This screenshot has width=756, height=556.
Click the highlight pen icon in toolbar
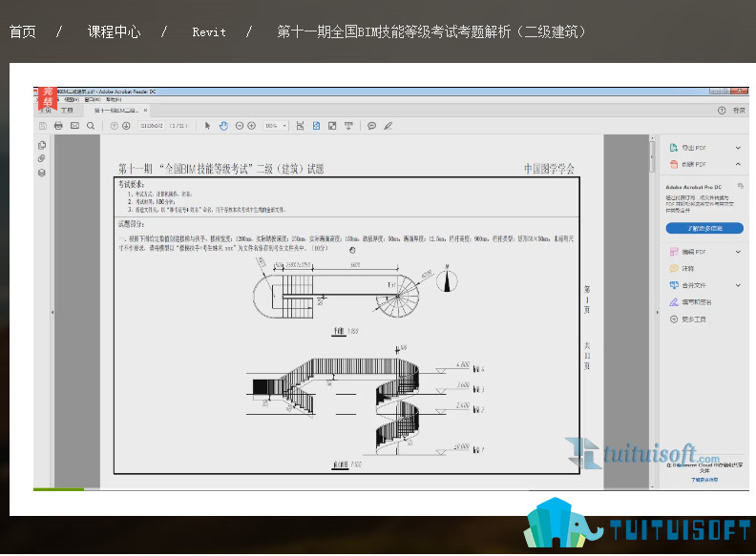(x=388, y=126)
